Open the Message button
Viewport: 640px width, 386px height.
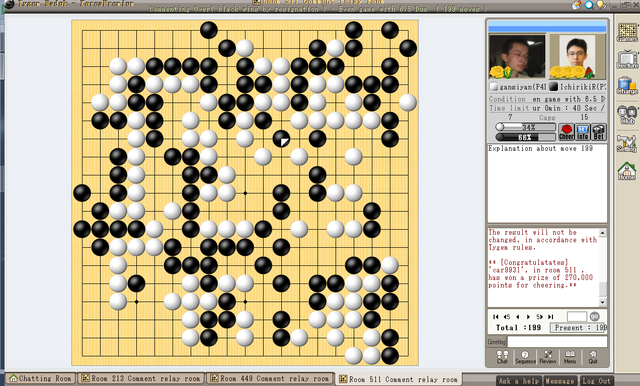pos(560,381)
